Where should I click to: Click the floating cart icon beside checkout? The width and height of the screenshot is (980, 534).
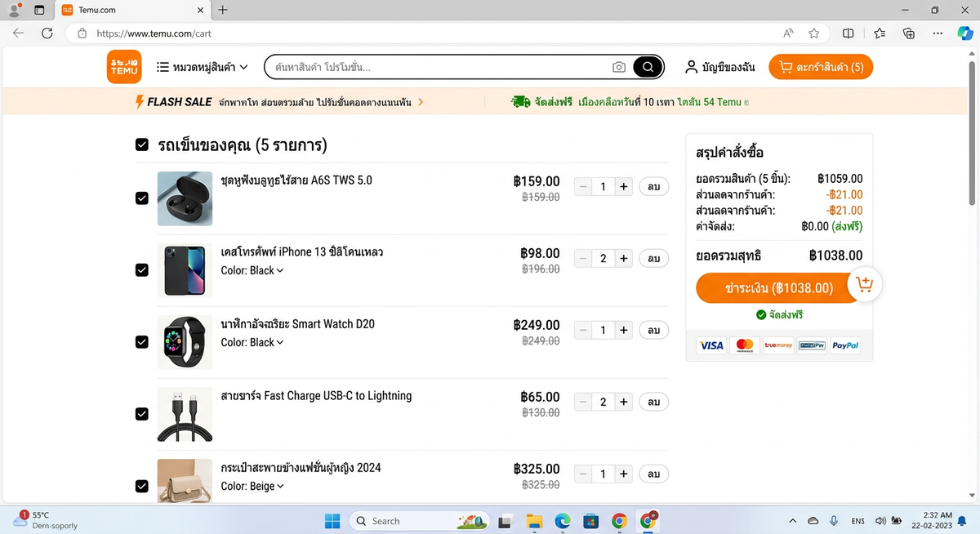pyautogui.click(x=865, y=284)
